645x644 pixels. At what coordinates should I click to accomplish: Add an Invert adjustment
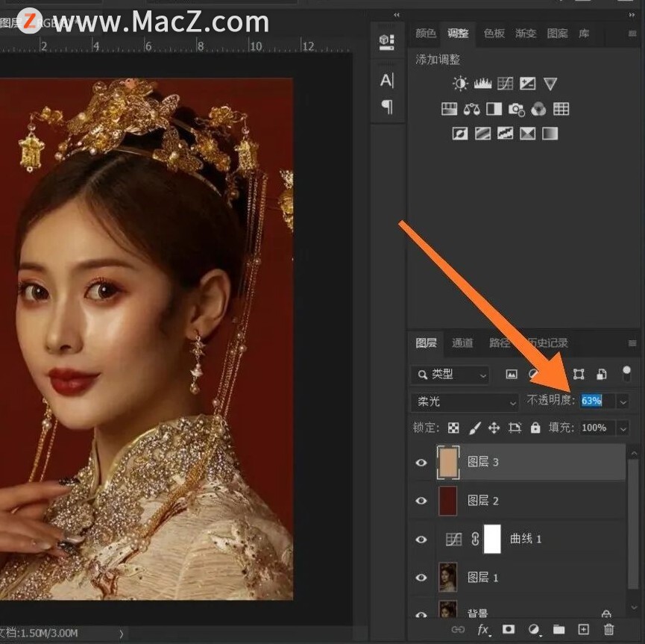pyautogui.click(x=460, y=134)
